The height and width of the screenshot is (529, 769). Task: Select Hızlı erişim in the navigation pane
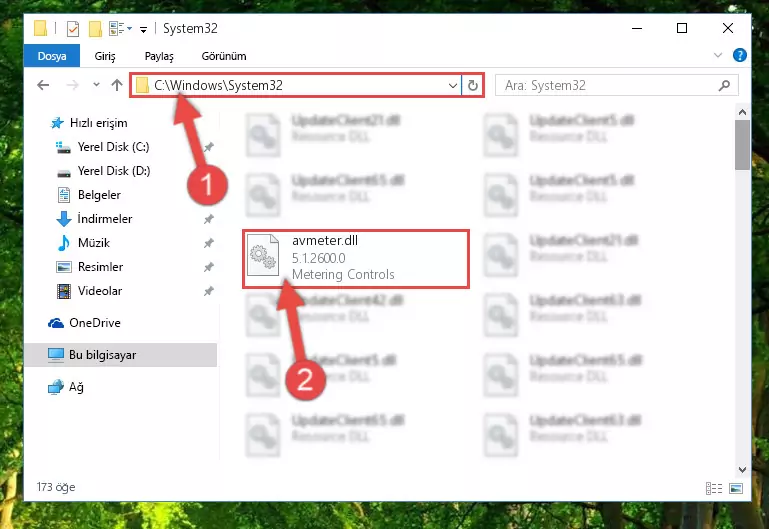99,123
